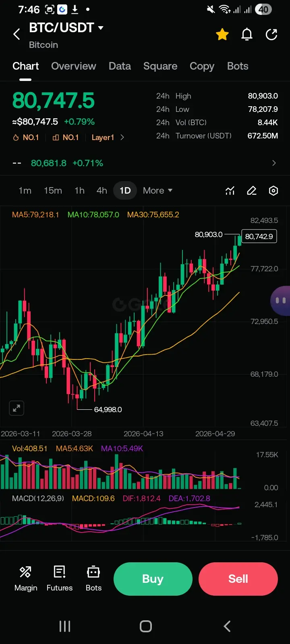Open the Bots tab at top
The height and width of the screenshot is (644, 290).
pos(238,66)
